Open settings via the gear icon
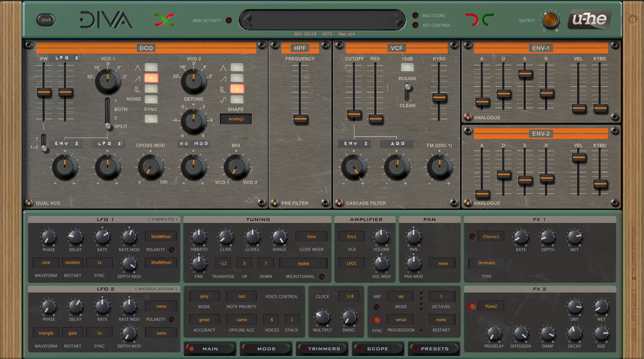 pos(632,19)
